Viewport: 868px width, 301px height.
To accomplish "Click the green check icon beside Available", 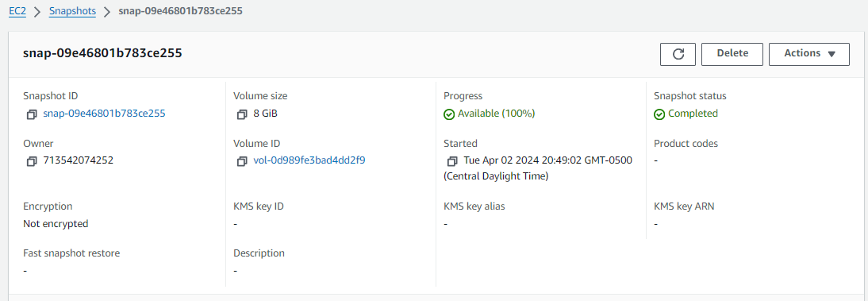I will 449,114.
